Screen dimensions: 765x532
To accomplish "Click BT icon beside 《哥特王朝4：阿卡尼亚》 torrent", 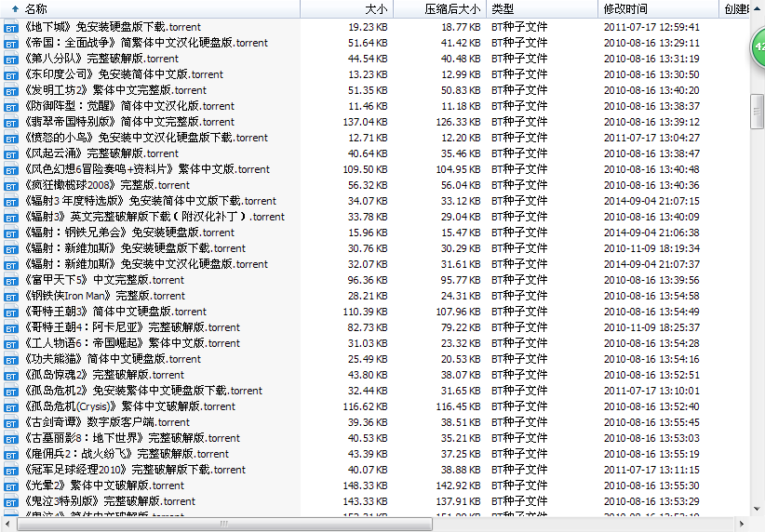I will click(11, 327).
